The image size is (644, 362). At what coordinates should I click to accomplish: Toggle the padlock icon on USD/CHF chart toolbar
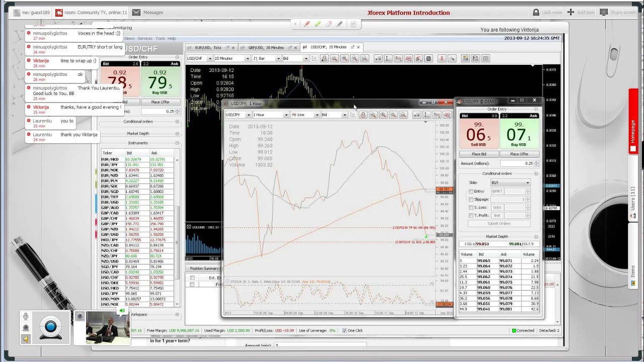[x=324, y=58]
